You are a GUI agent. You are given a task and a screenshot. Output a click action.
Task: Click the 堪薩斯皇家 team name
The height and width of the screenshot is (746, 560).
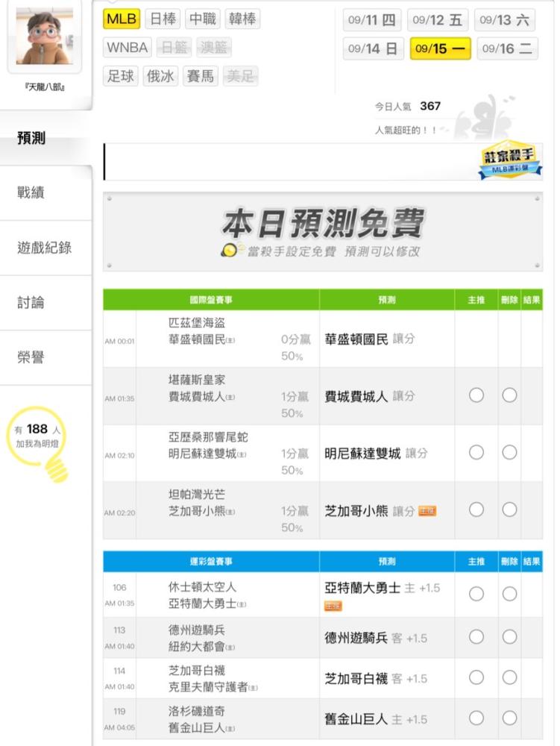click(x=197, y=380)
